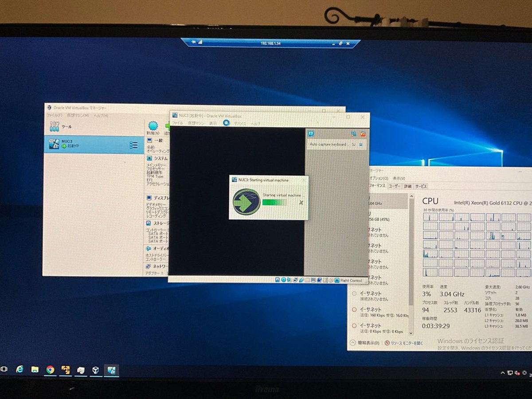Click the 3.04 GHz speed value
Image resolution: width=532 pixels, height=399 pixels.
pyautogui.click(x=452, y=294)
